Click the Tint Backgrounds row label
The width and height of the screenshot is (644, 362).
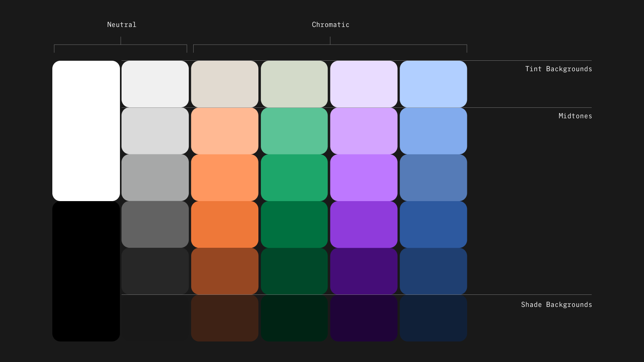point(558,69)
